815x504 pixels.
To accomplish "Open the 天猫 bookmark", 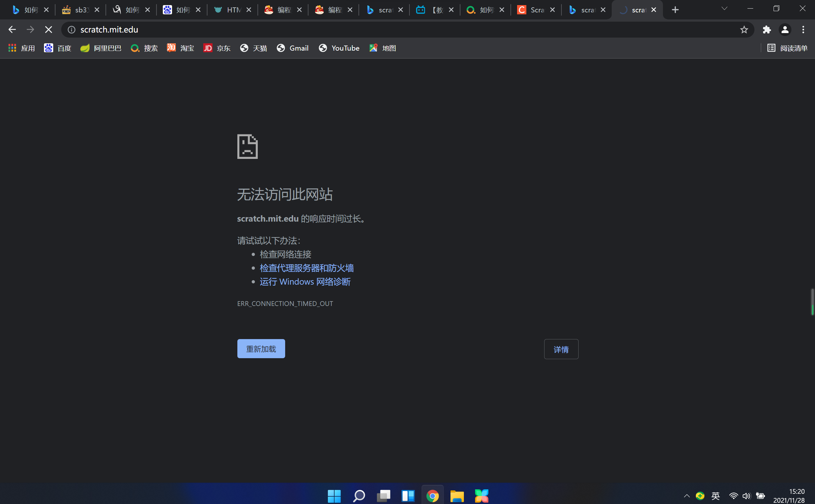I will (253, 48).
